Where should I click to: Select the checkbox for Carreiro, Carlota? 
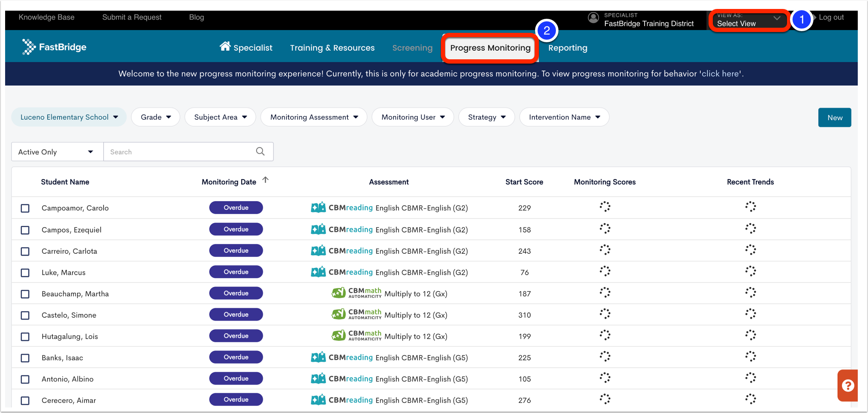[x=25, y=251]
